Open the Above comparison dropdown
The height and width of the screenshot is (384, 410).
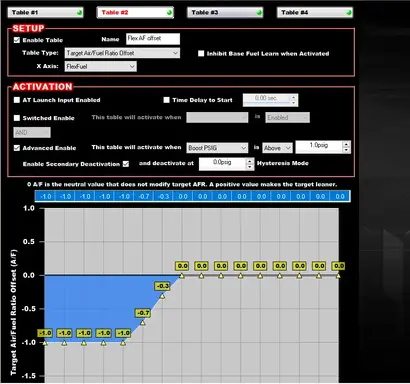(x=277, y=148)
